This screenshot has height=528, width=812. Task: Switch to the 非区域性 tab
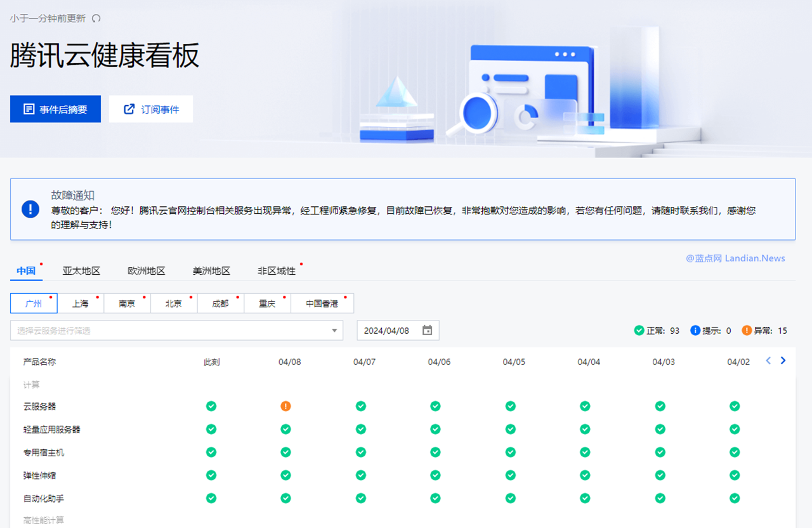click(277, 271)
